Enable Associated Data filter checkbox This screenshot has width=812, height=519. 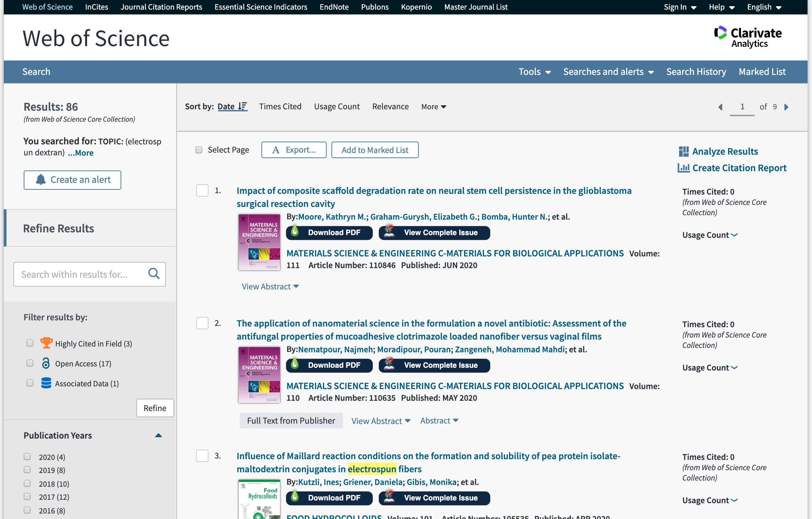(30, 383)
